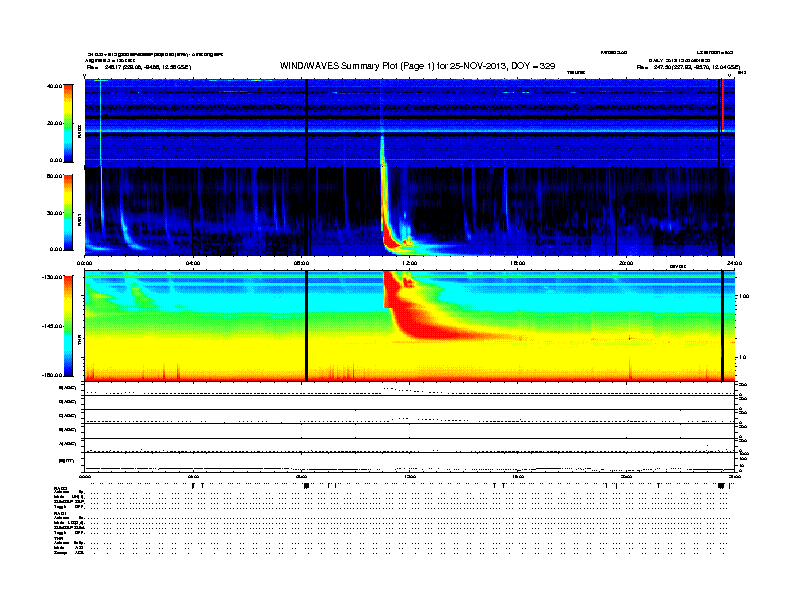
Task: Click the 20.00 value on RAD2 scale
Action: 55,123
